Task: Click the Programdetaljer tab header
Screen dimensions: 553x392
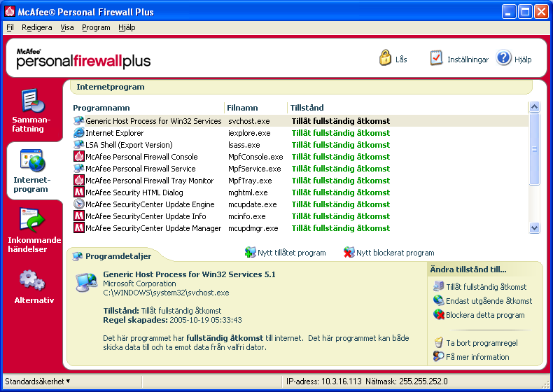Action: (x=118, y=256)
